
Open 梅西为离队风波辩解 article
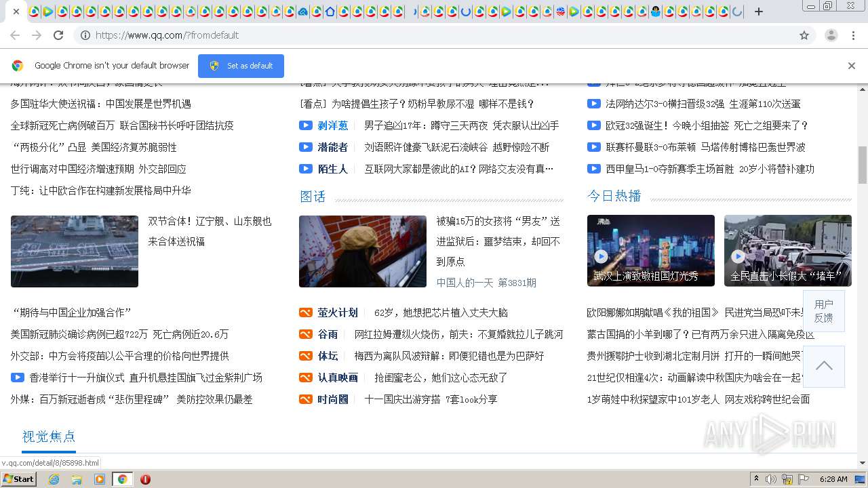[449, 356]
